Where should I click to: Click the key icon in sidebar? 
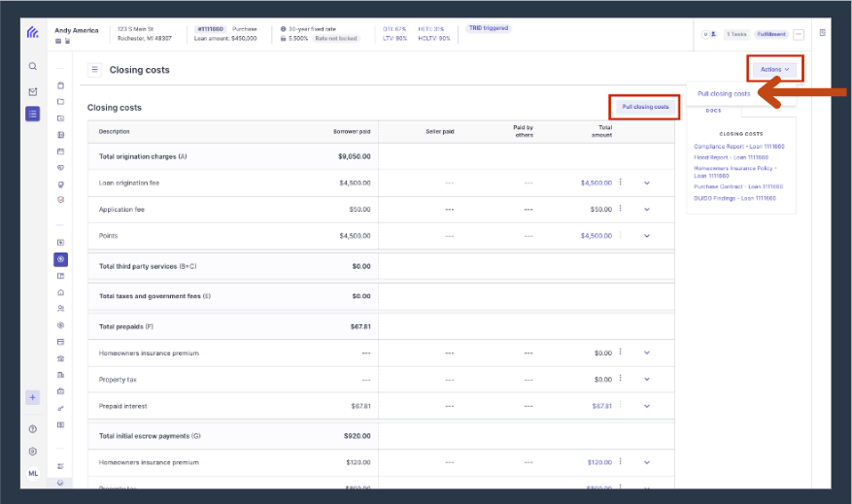click(61, 408)
